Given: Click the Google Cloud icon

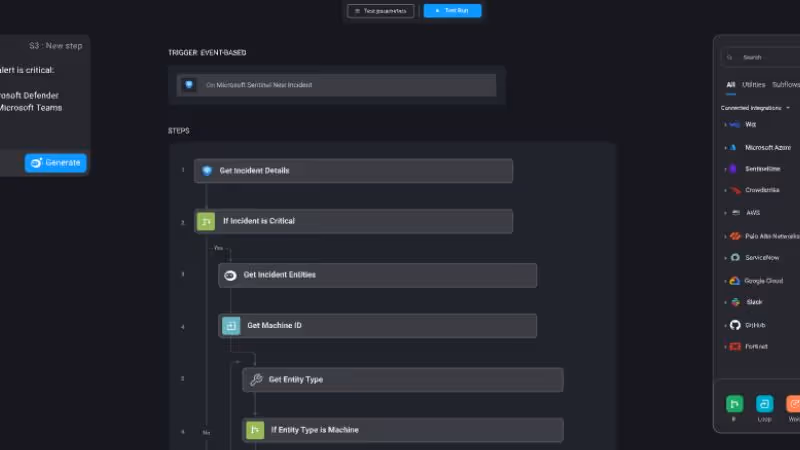Looking at the screenshot, I should (735, 281).
